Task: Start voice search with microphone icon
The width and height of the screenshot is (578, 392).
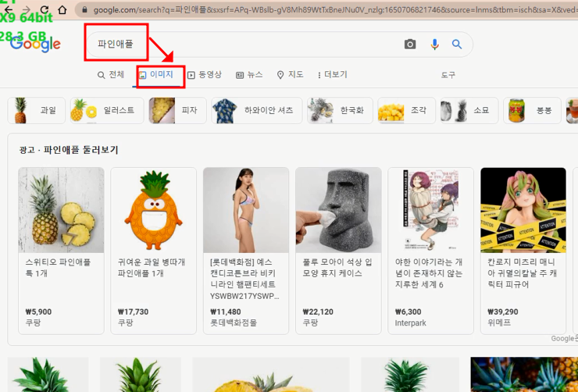Action: tap(434, 45)
